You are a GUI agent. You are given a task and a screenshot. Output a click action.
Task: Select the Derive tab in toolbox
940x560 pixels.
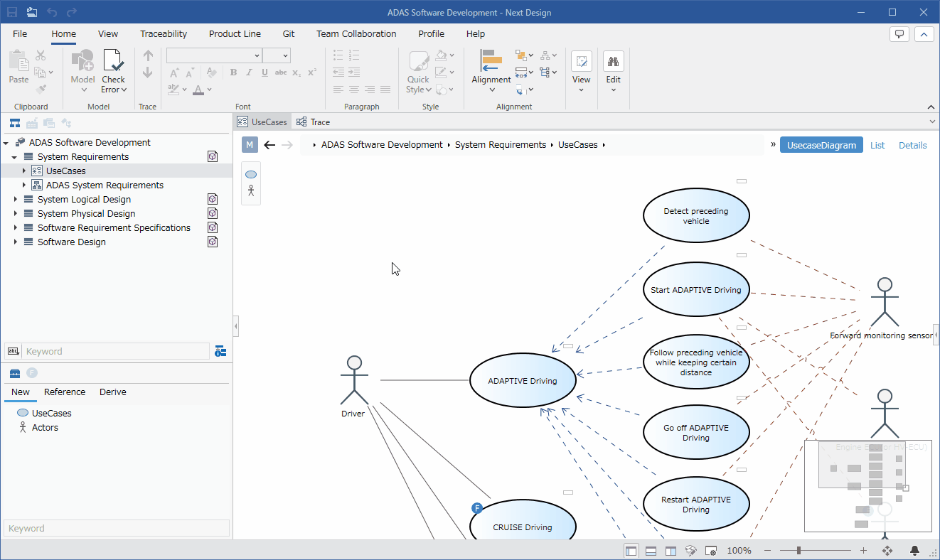[x=113, y=392]
